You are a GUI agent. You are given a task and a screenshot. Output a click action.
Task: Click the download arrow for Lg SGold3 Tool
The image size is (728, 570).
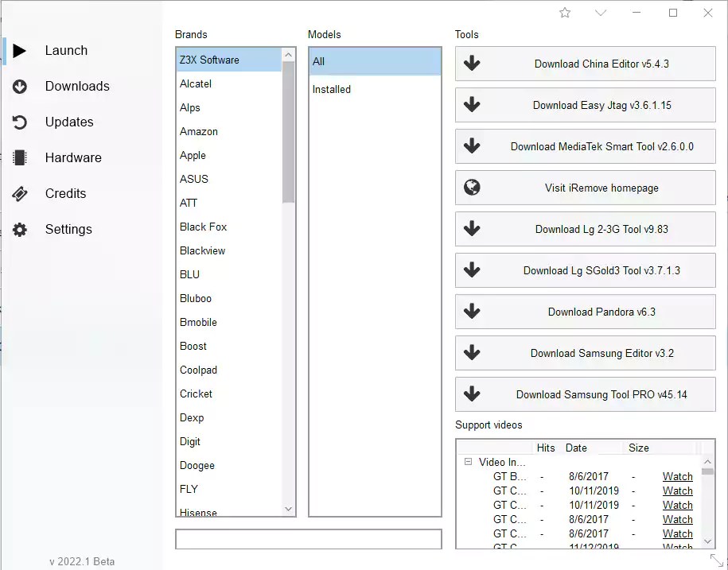(472, 270)
